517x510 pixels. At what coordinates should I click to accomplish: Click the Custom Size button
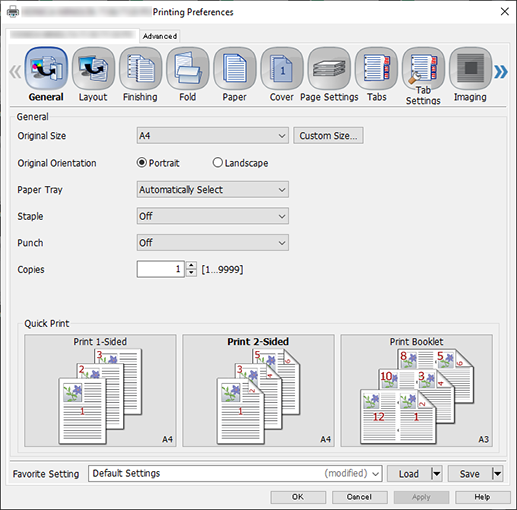pyautogui.click(x=328, y=136)
